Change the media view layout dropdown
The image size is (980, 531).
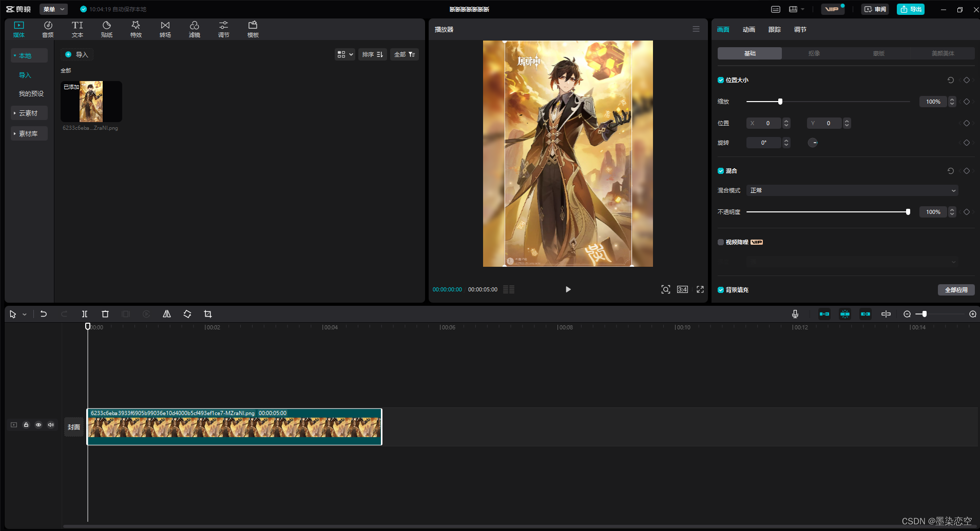345,54
